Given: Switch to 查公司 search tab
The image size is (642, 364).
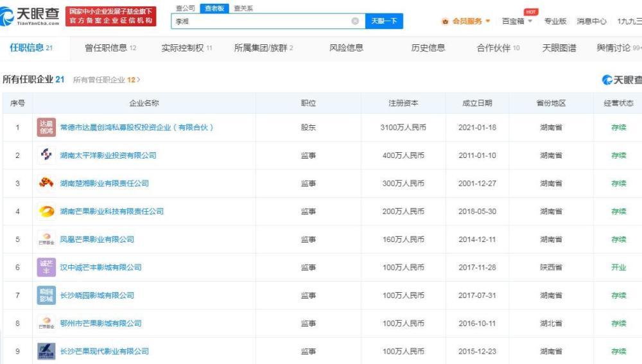Looking at the screenshot, I should click(185, 8).
